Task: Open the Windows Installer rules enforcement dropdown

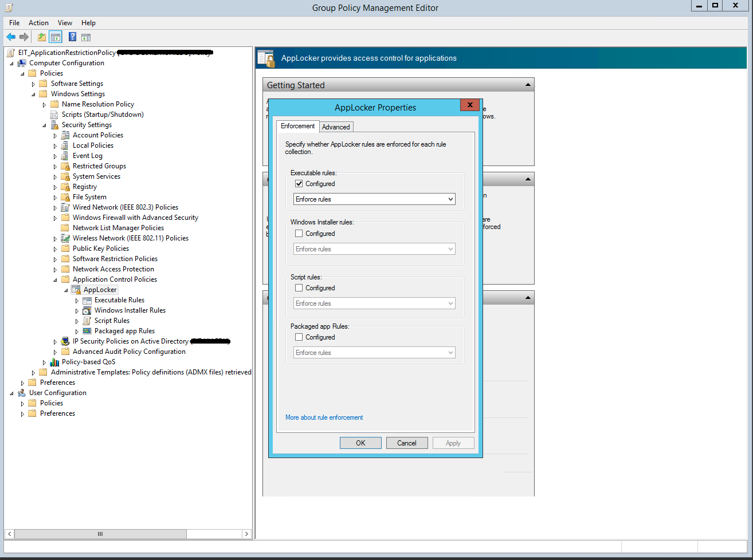Action: (x=374, y=249)
